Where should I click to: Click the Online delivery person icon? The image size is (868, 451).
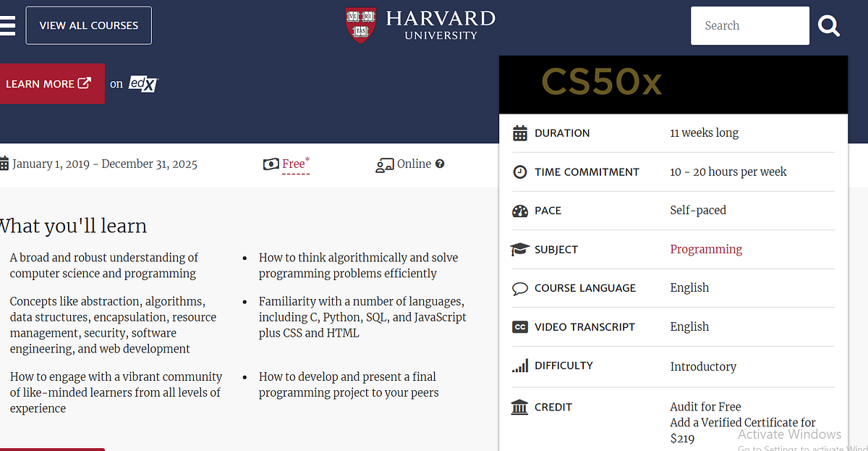click(x=383, y=164)
